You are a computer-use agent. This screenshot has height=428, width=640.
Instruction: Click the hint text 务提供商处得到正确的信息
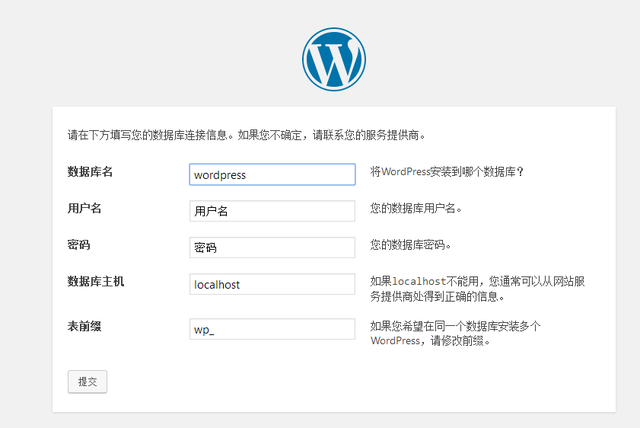tap(436, 297)
